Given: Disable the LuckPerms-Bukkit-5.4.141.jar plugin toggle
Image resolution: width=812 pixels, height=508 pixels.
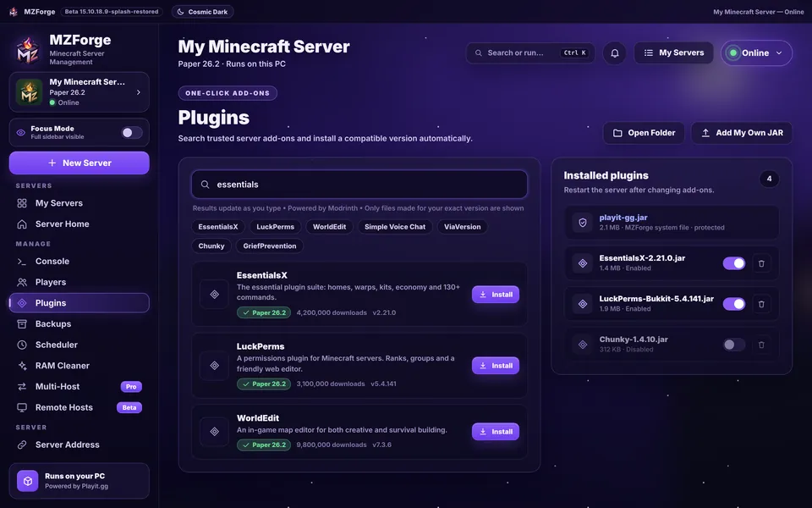Looking at the screenshot, I should (734, 304).
